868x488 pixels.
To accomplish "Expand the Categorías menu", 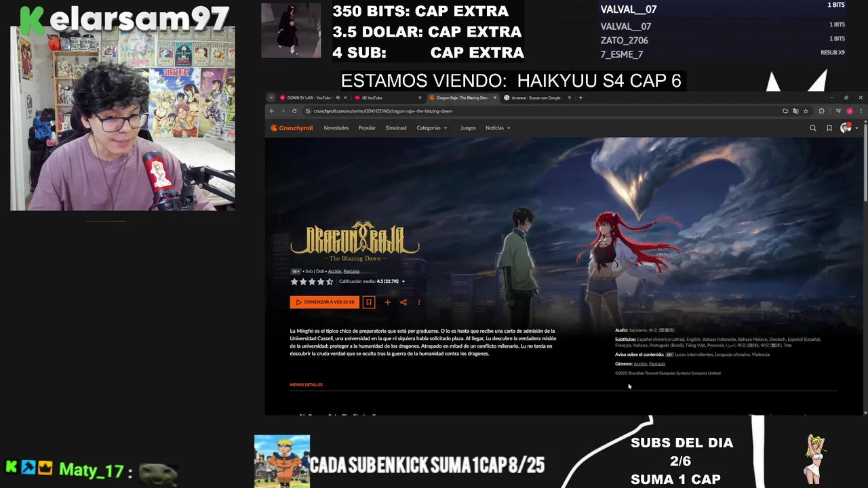I will point(432,128).
